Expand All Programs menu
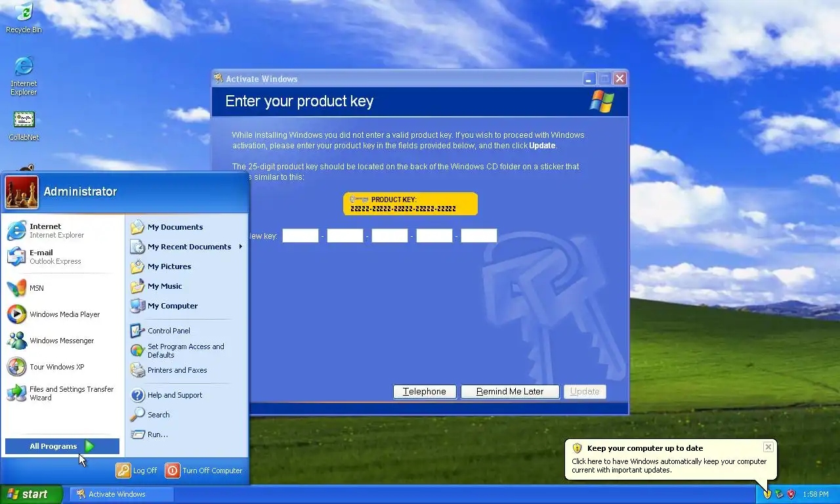The image size is (840, 504). point(62,446)
